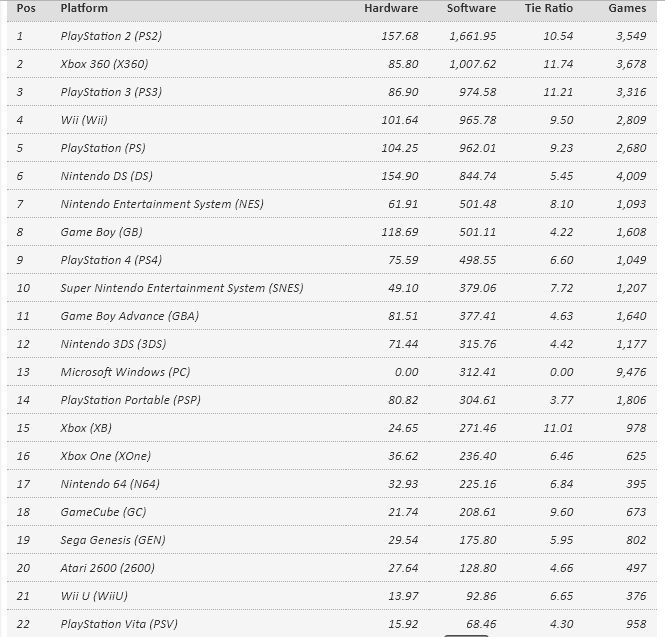Click PS2 games count 3,549
The width and height of the screenshot is (665, 637).
click(x=631, y=36)
